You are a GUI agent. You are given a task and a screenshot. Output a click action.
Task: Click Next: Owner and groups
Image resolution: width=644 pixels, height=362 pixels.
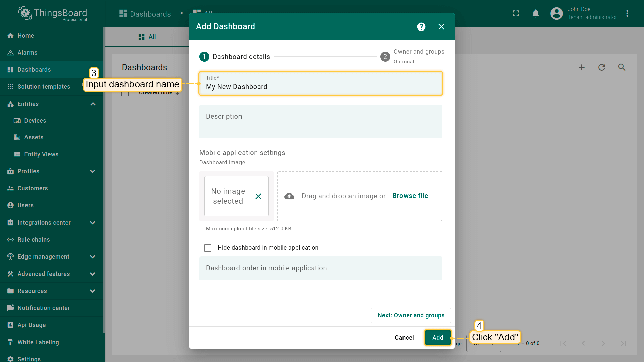(x=411, y=315)
